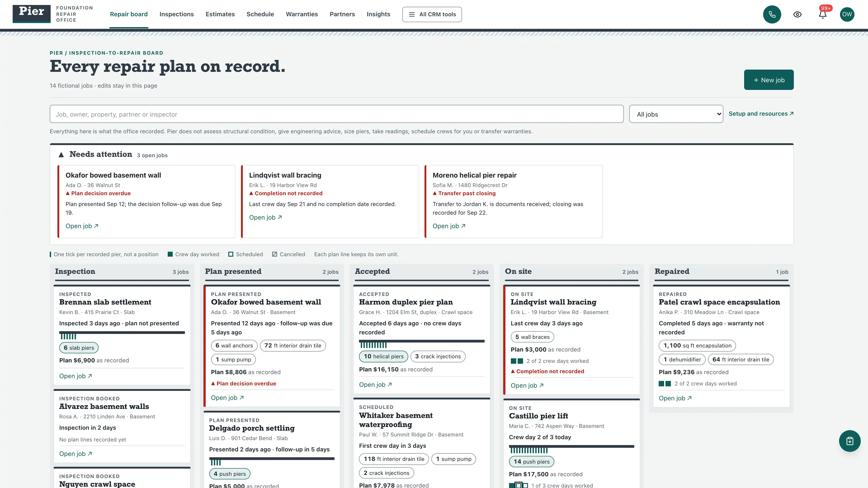
Task: Switch to the Estimates tab
Action: click(220, 14)
